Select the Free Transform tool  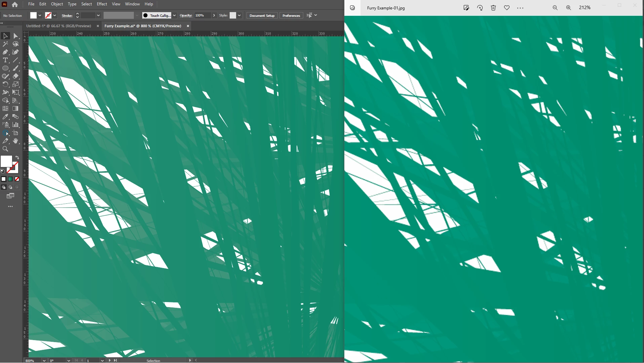click(15, 93)
